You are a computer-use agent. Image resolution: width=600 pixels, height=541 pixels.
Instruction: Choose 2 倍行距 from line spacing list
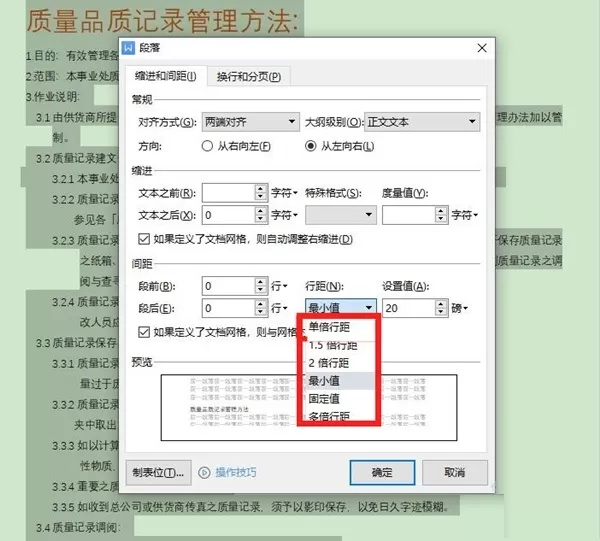coord(339,363)
